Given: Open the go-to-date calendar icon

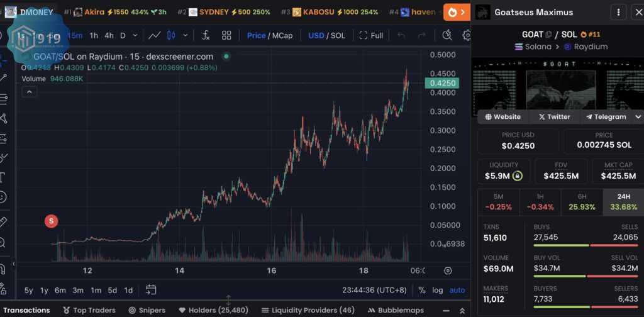Looking at the screenshot, I should (x=151, y=290).
